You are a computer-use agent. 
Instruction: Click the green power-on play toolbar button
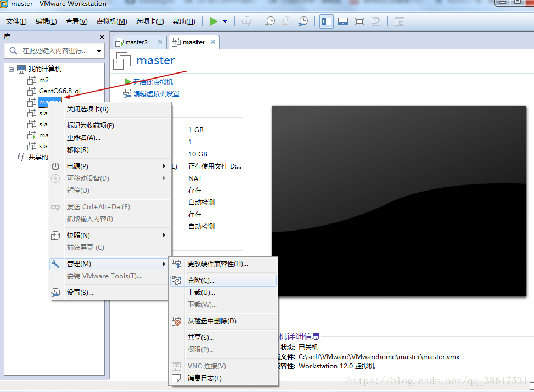(x=213, y=21)
